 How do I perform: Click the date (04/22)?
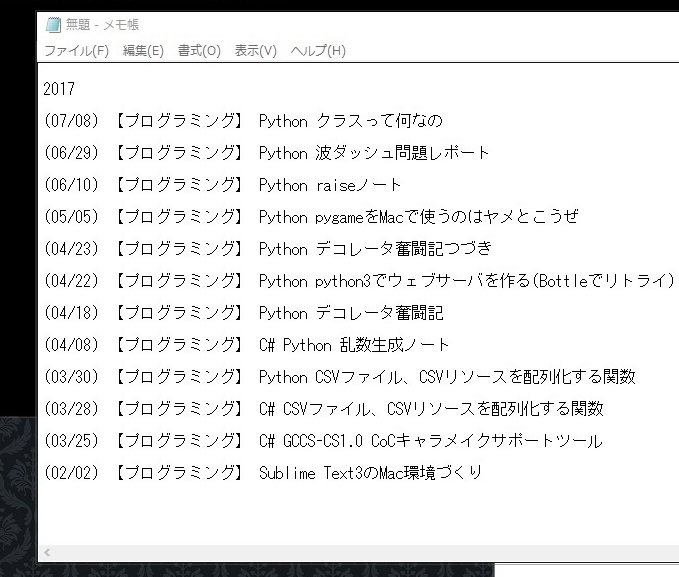coord(71,281)
